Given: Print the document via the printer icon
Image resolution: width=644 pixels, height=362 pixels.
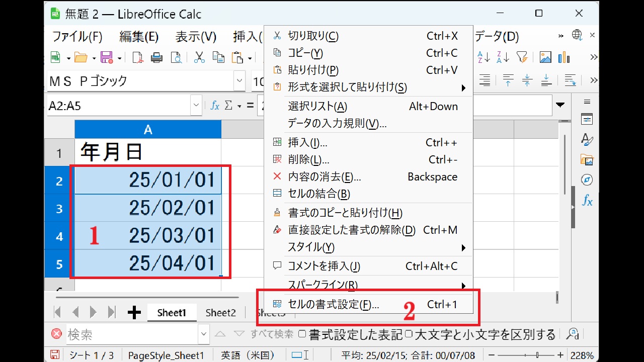Looking at the screenshot, I should click(x=157, y=58).
